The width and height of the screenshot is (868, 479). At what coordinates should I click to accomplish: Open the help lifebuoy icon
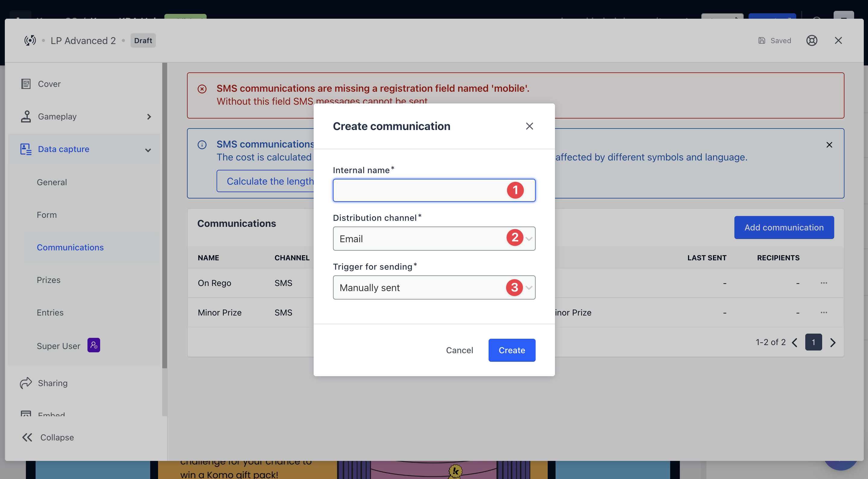point(812,40)
